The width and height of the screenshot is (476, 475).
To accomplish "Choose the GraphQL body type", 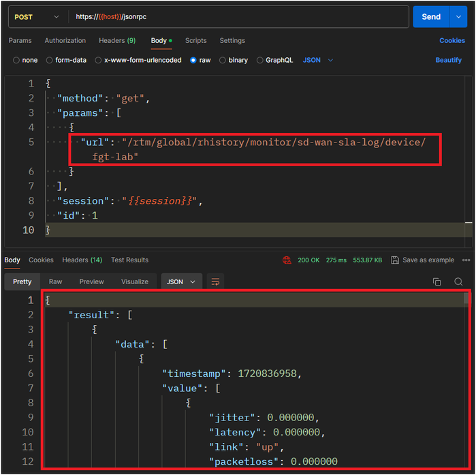I will (x=260, y=60).
